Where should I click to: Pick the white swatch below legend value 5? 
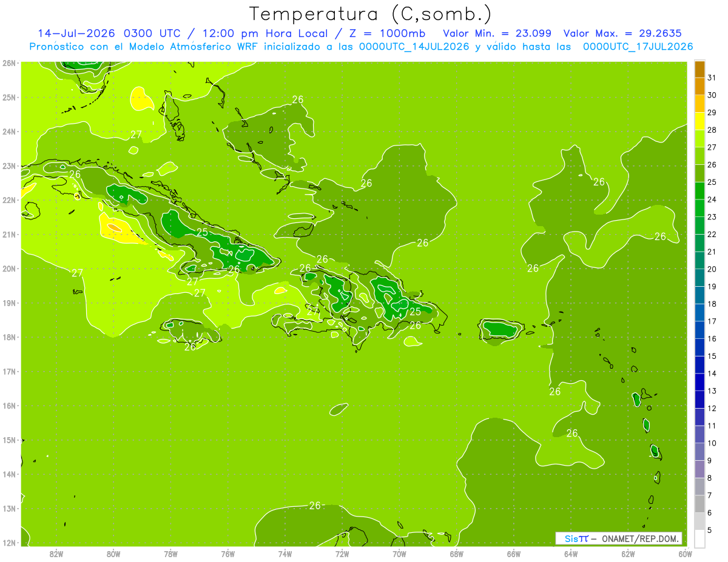pyautogui.click(x=699, y=538)
